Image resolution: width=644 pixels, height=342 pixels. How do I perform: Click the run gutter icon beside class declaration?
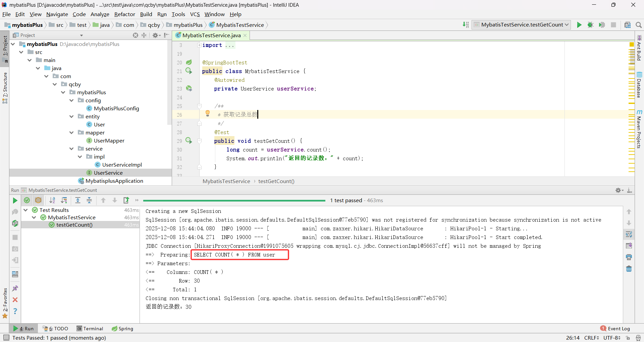(x=189, y=71)
